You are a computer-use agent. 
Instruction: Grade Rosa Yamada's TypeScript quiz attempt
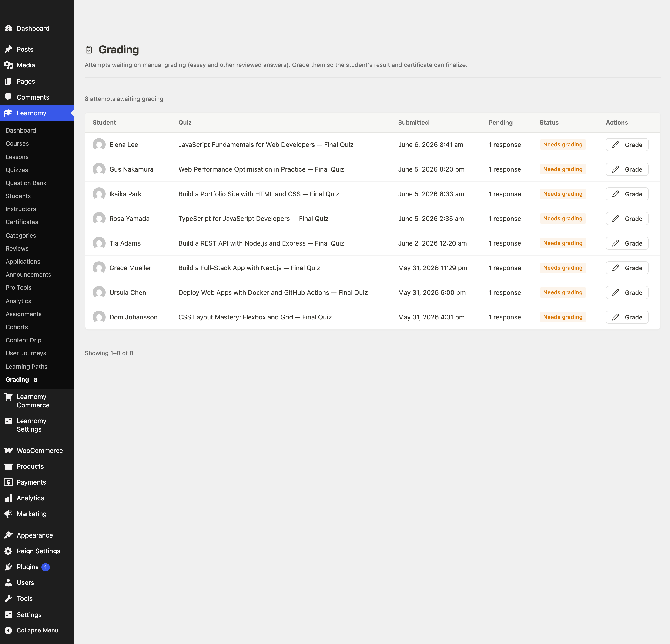click(x=627, y=218)
